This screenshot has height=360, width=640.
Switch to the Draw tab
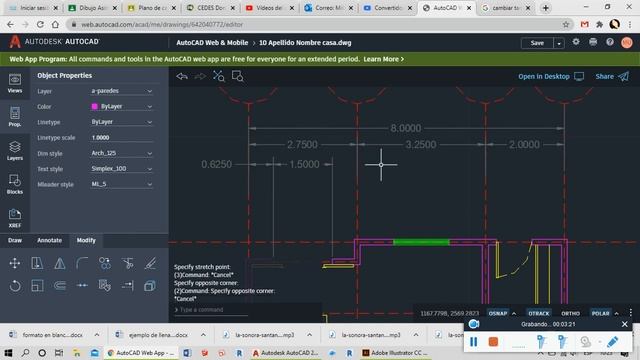[x=15, y=240]
